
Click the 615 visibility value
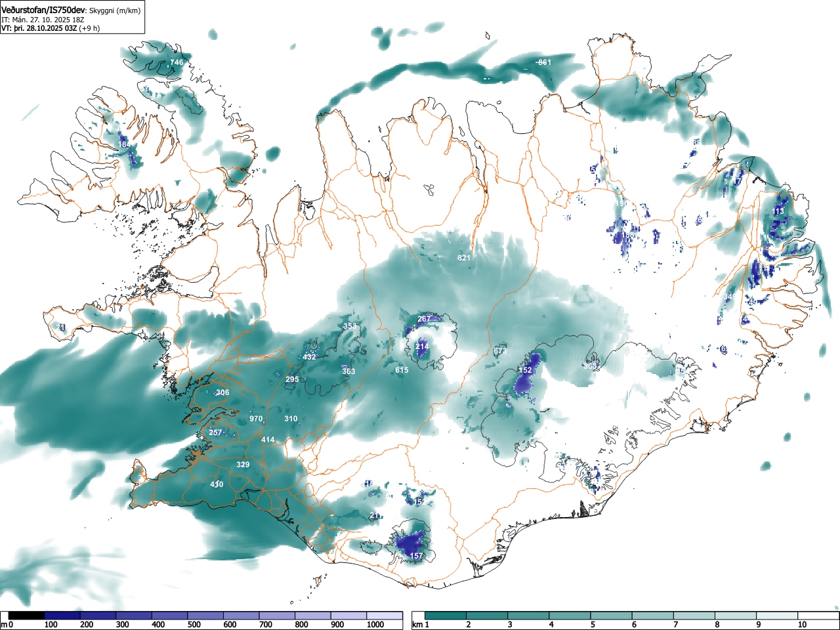(x=402, y=370)
